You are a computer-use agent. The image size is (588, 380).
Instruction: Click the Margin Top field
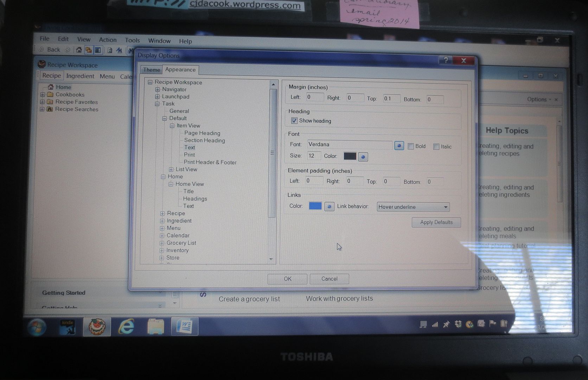point(391,99)
